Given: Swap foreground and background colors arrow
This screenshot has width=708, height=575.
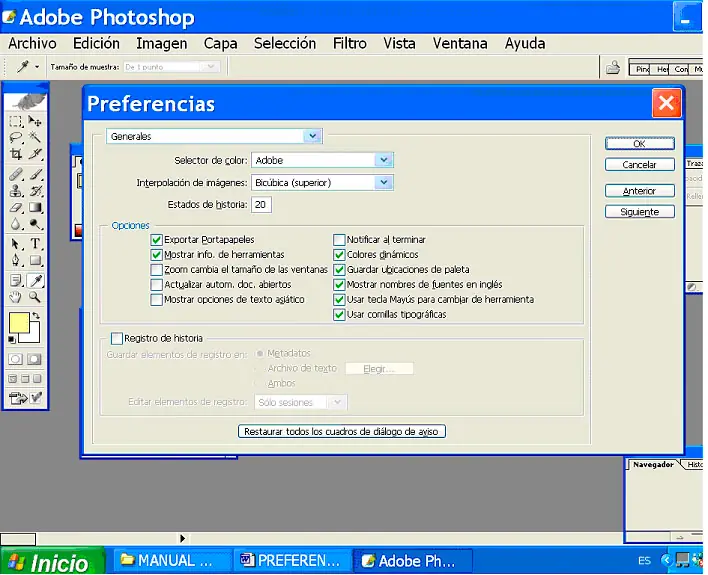Looking at the screenshot, I should point(36,316).
